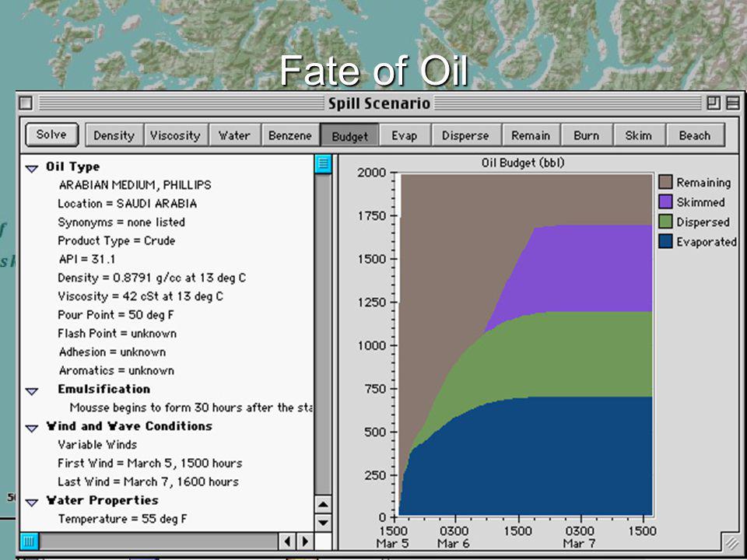Select 'Last Wind = March 7' line
Image resolution: width=747 pixels, height=560 pixels.
(x=148, y=482)
